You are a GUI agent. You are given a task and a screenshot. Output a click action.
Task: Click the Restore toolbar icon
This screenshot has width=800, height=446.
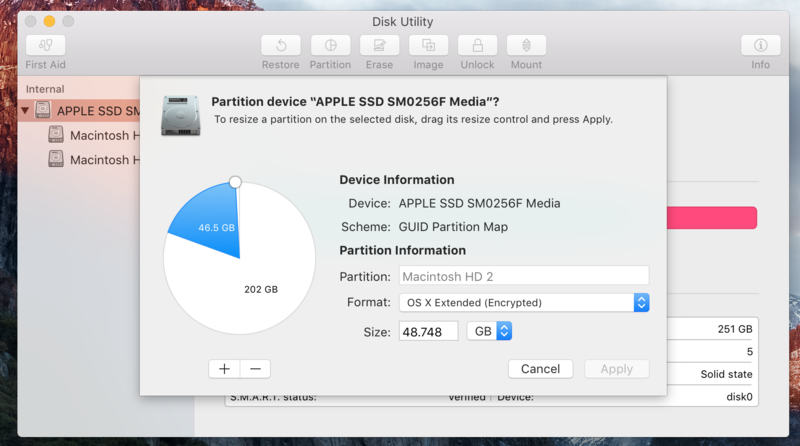[281, 45]
